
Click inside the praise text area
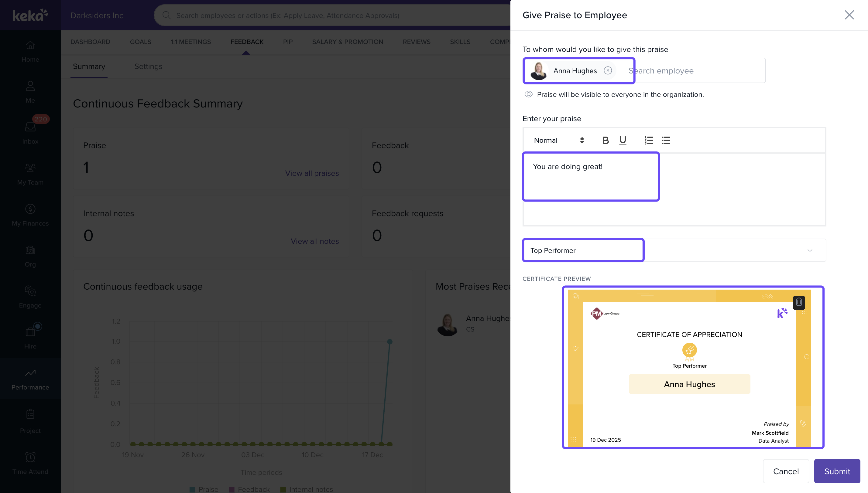(674, 190)
